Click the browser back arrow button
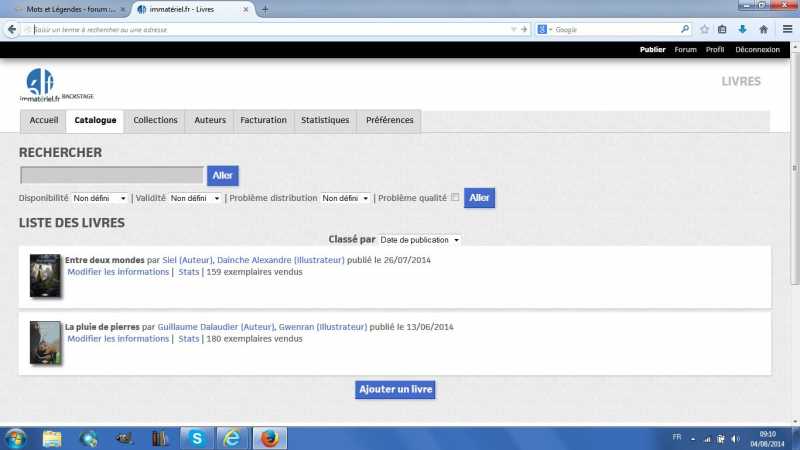This screenshot has height=450, width=800. tap(11, 29)
